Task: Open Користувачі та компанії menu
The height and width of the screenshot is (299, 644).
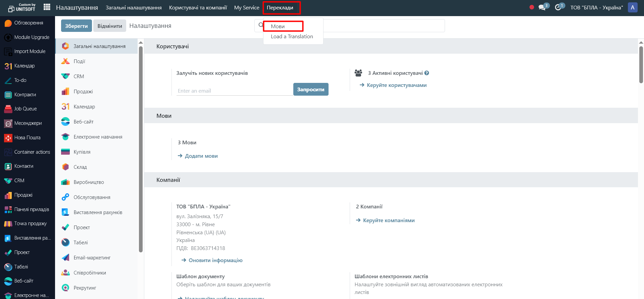Action: (198, 8)
